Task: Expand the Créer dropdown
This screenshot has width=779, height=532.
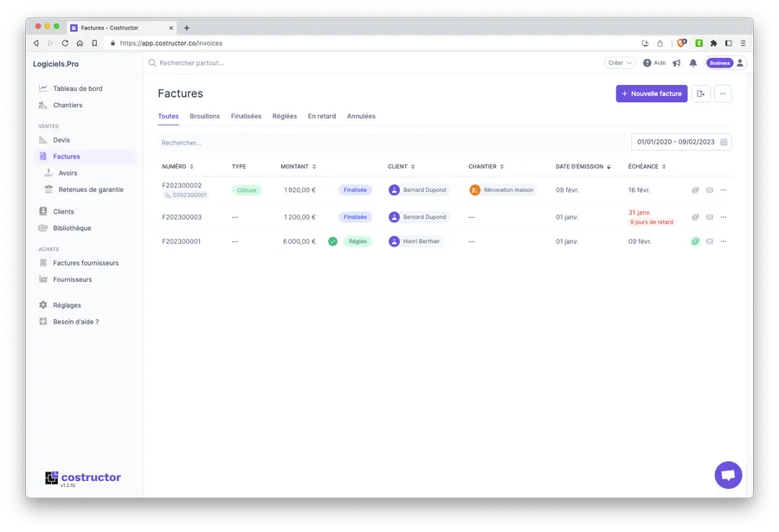Action: pyautogui.click(x=620, y=63)
